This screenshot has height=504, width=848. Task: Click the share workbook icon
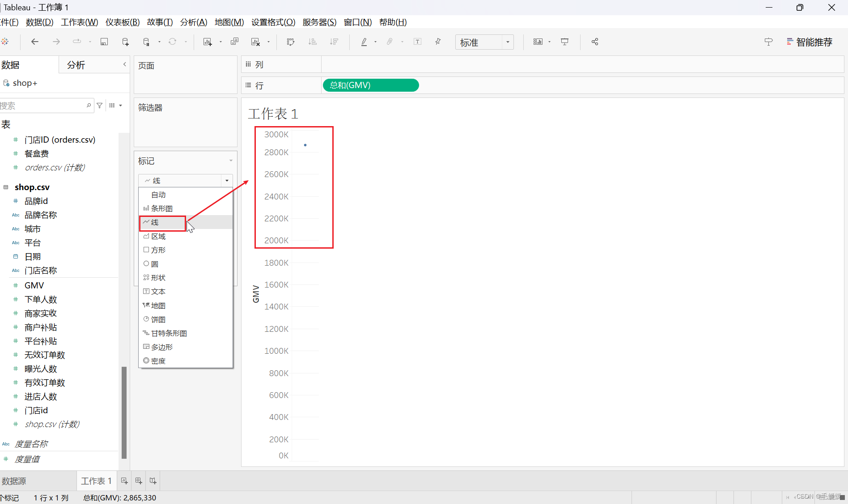click(x=595, y=42)
